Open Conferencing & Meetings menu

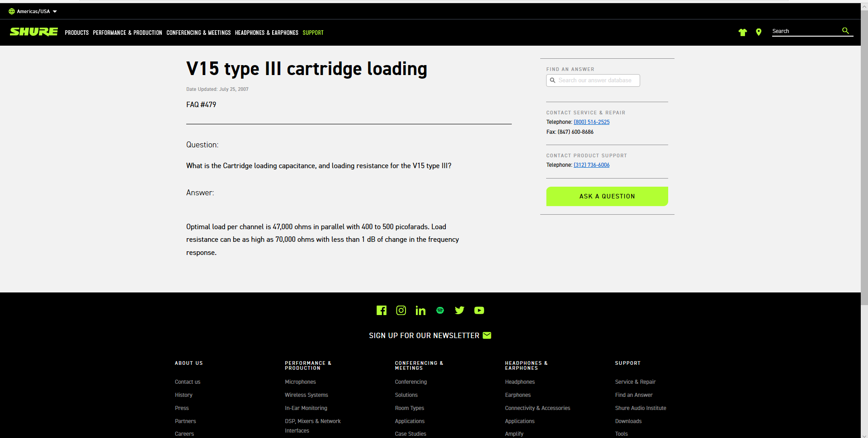click(198, 33)
